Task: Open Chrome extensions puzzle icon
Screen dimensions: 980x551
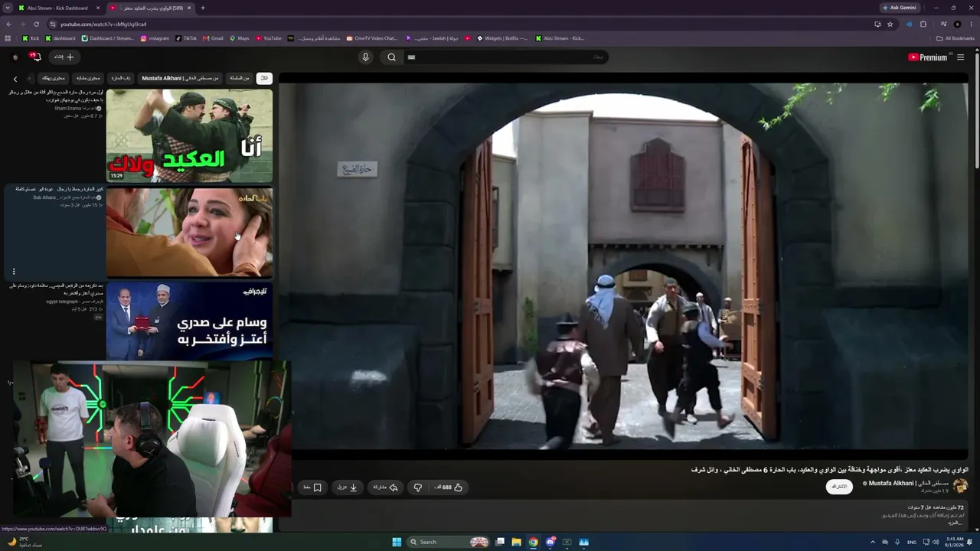Action: (x=923, y=24)
